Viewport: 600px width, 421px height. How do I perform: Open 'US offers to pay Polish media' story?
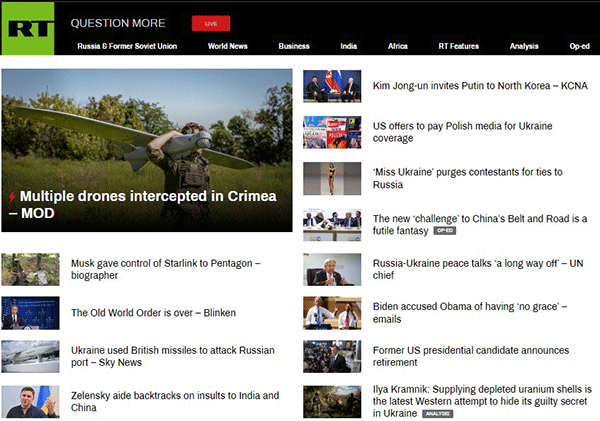463,132
